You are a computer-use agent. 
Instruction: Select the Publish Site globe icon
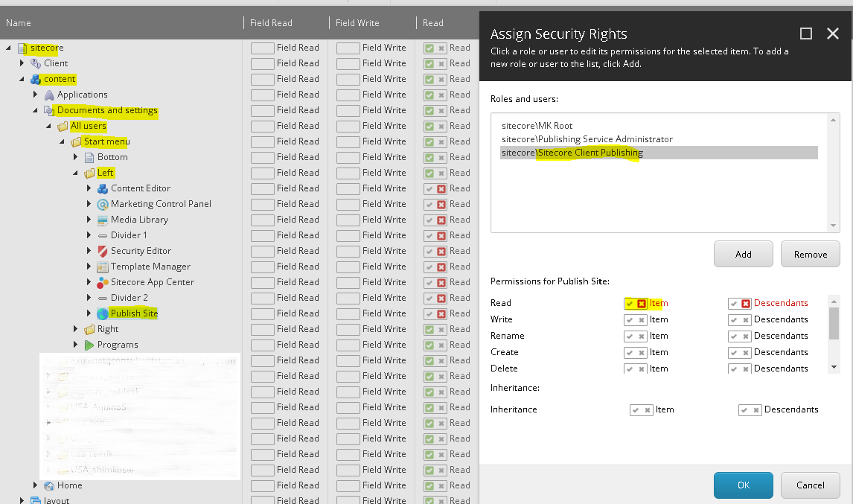(x=102, y=314)
